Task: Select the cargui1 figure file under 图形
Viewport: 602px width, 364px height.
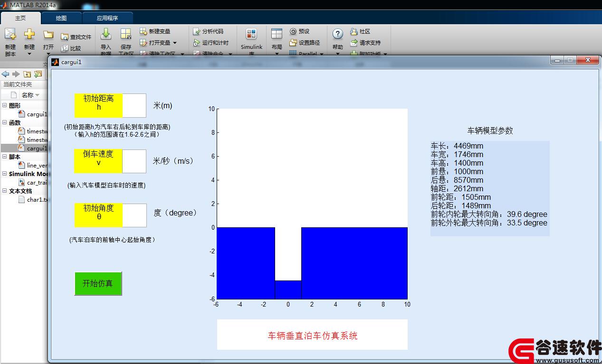Action: (32, 114)
